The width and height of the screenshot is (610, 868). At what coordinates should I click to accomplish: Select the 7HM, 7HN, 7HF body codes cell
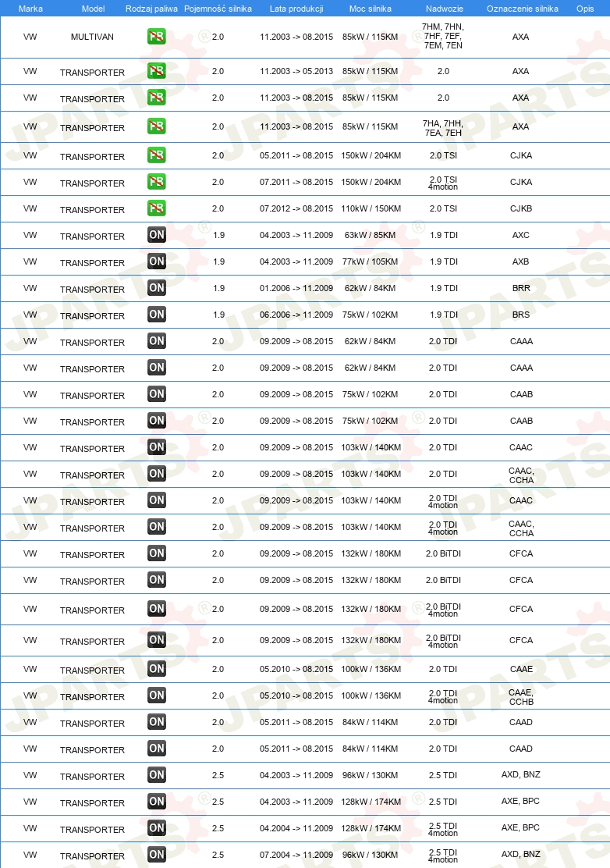443,36
